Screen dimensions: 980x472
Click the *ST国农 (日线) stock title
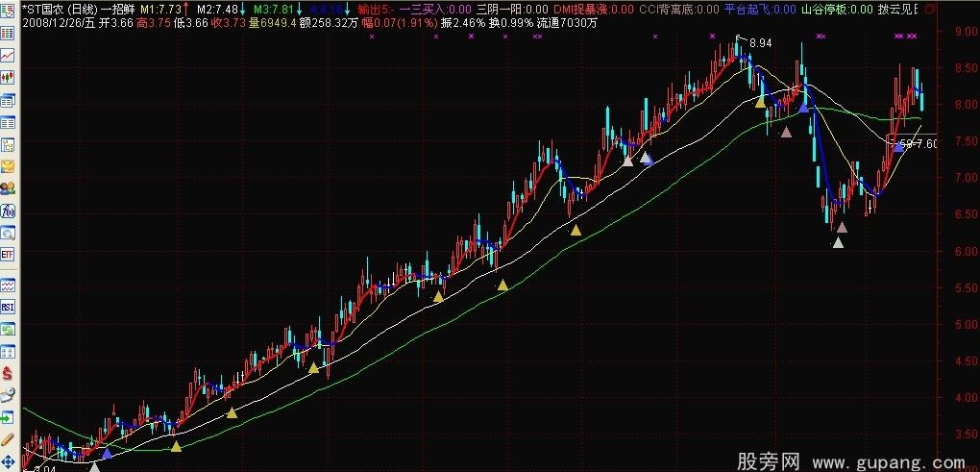60,10
